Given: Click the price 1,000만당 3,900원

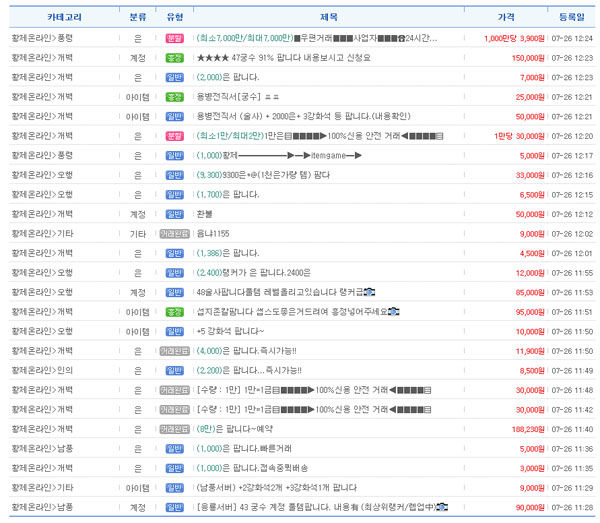Looking at the screenshot, I should click(x=514, y=39).
